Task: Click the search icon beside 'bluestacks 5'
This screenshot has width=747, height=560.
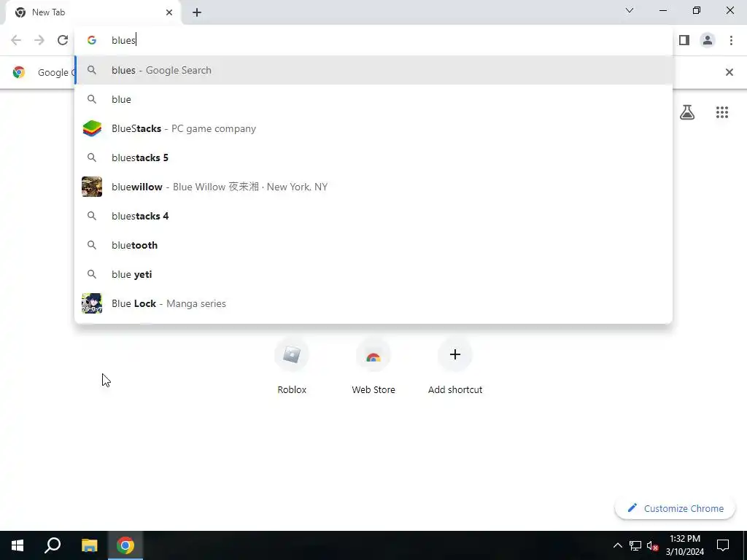Action: tap(92, 157)
